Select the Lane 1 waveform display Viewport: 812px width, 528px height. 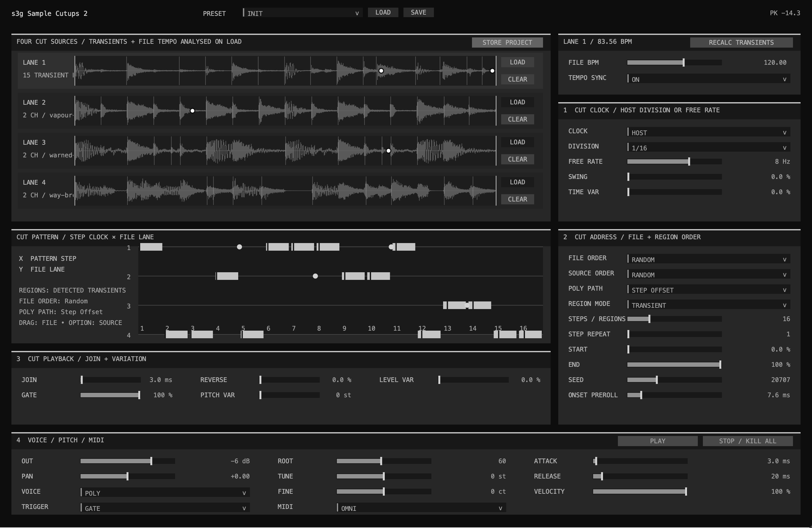point(285,71)
